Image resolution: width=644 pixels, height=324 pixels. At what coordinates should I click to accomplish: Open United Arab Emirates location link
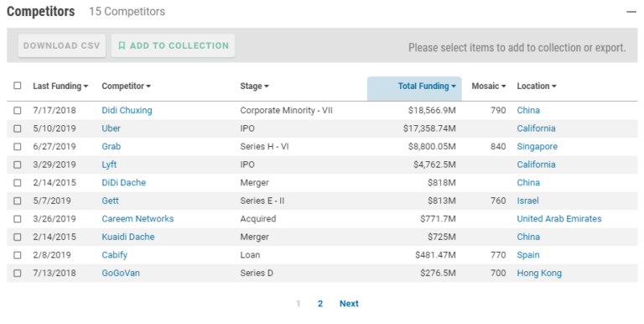559,219
